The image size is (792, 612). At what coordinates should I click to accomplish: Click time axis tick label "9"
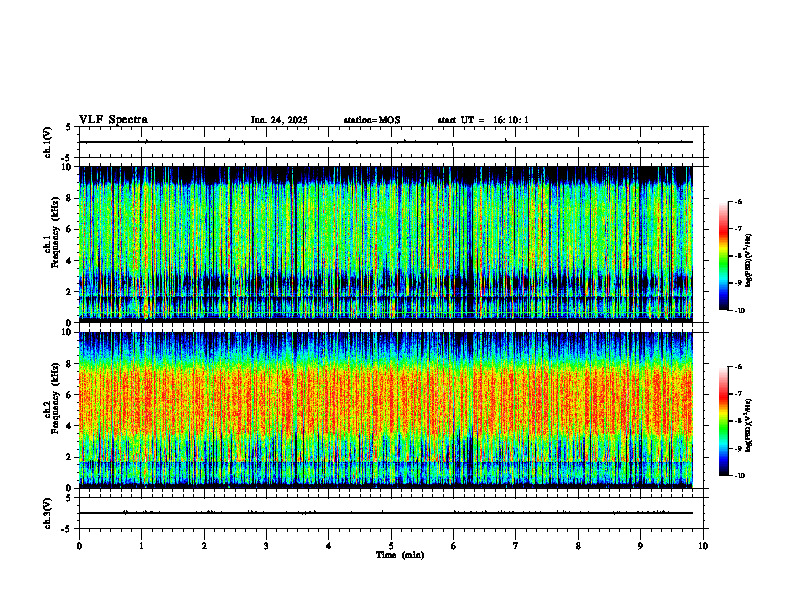click(x=640, y=546)
